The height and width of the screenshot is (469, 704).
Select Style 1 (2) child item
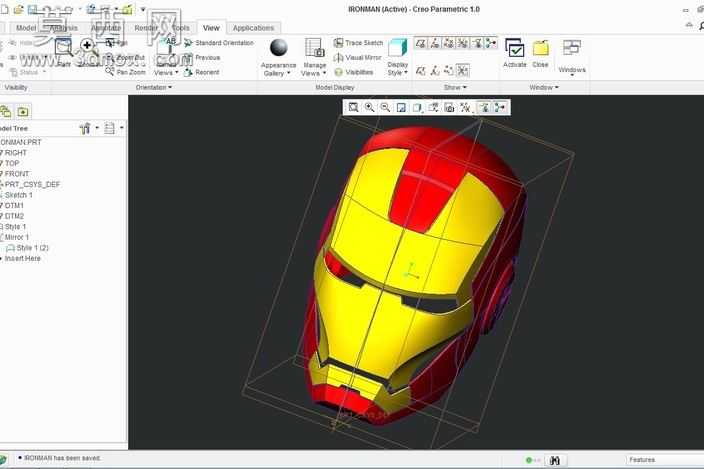coord(28,248)
